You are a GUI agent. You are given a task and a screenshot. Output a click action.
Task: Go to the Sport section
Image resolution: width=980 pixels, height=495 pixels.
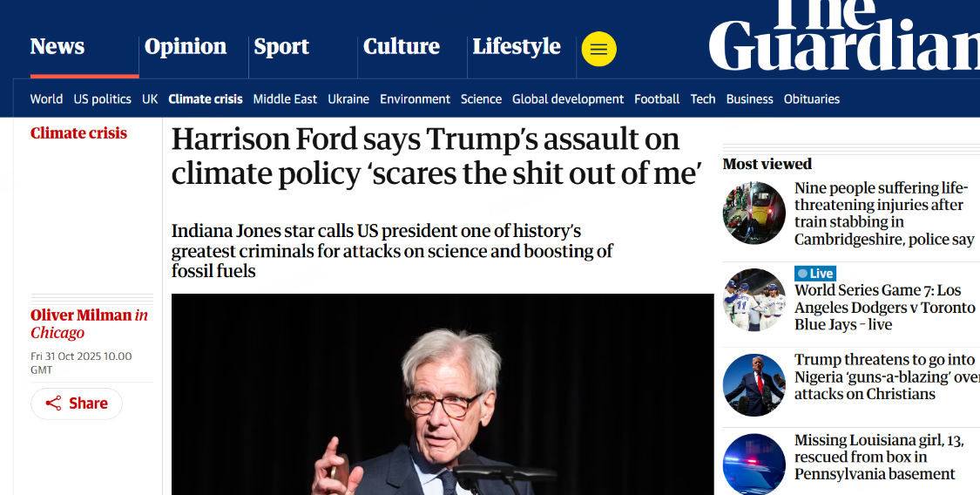281,46
